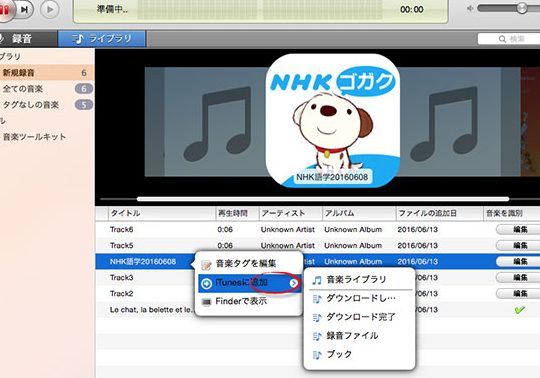
Task: Sort by the アルバム column header
Action: [x=359, y=213]
